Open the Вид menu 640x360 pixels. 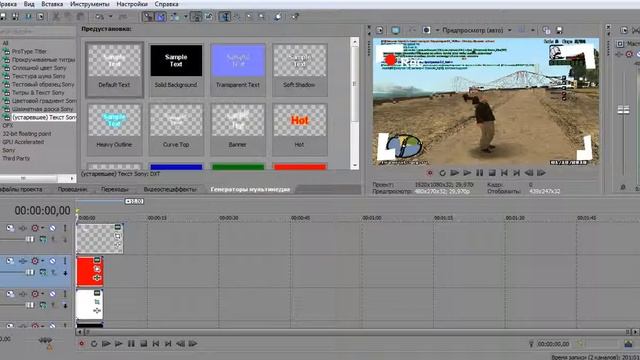(29, 4)
